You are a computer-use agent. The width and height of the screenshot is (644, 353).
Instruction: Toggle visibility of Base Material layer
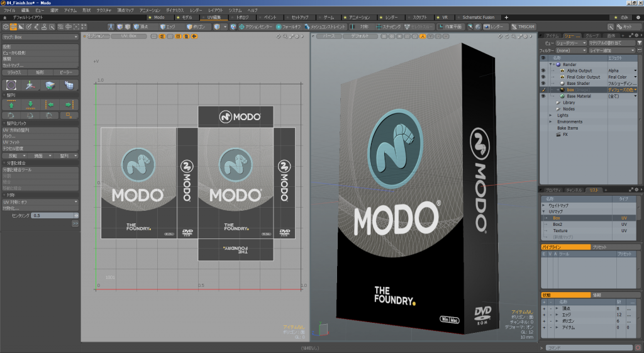543,96
